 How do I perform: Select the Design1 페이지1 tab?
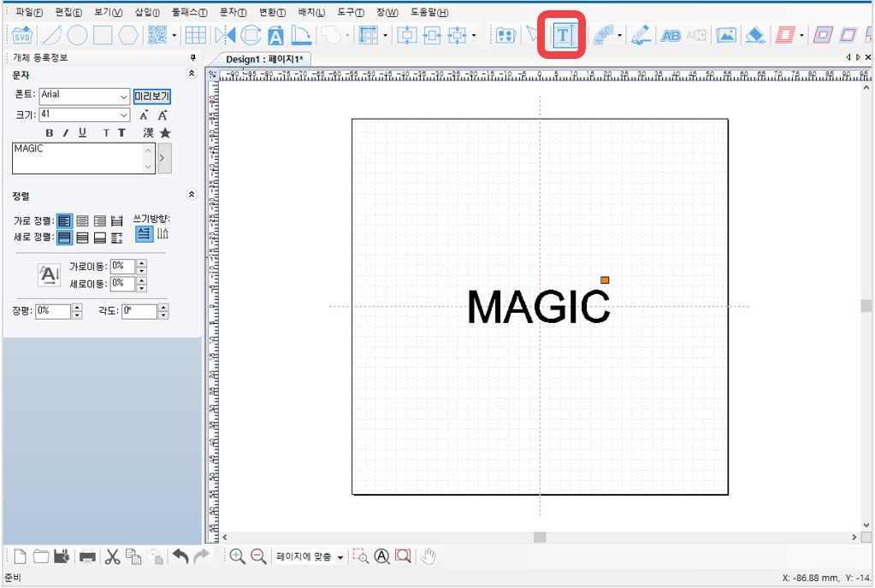(264, 59)
